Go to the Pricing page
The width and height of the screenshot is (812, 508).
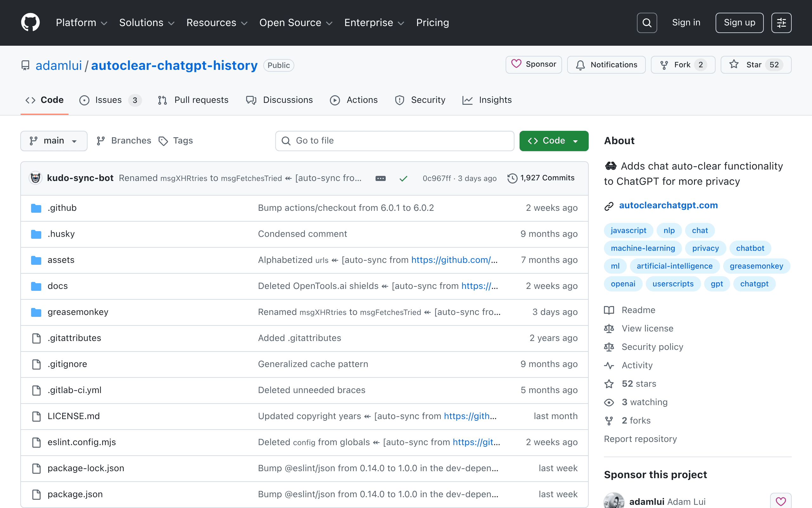point(432,23)
